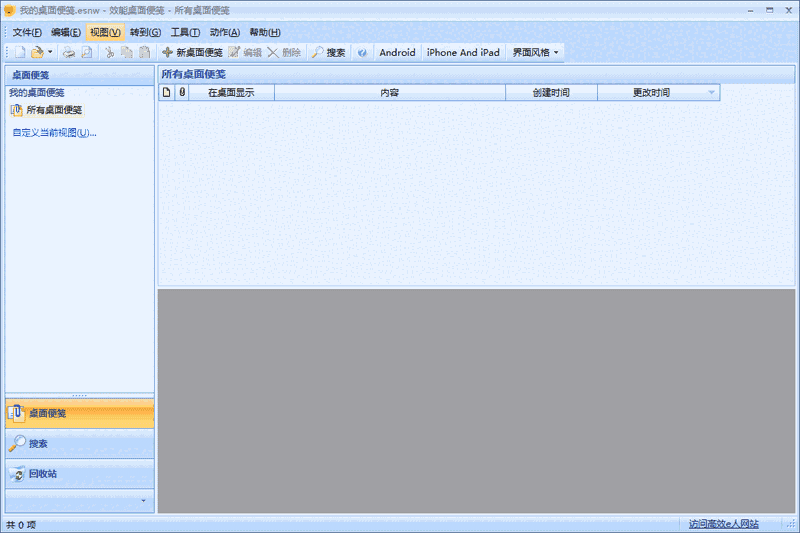
Task: Click the 我的桌面便笺 group label
Action: pos(37,92)
